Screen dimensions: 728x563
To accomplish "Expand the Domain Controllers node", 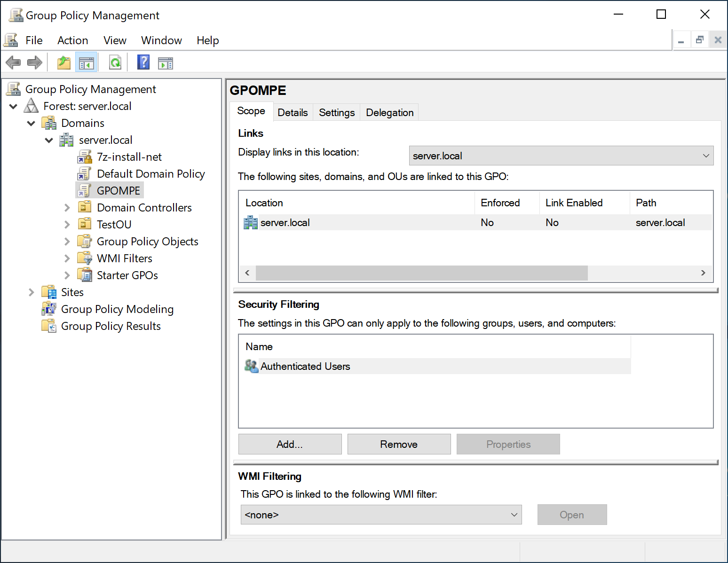I will (x=67, y=208).
